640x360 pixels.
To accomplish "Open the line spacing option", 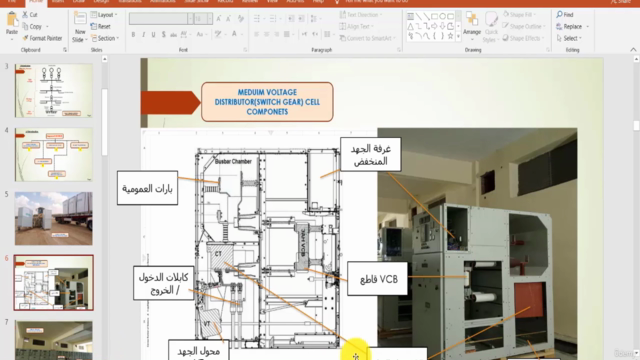I will [x=314, y=19].
